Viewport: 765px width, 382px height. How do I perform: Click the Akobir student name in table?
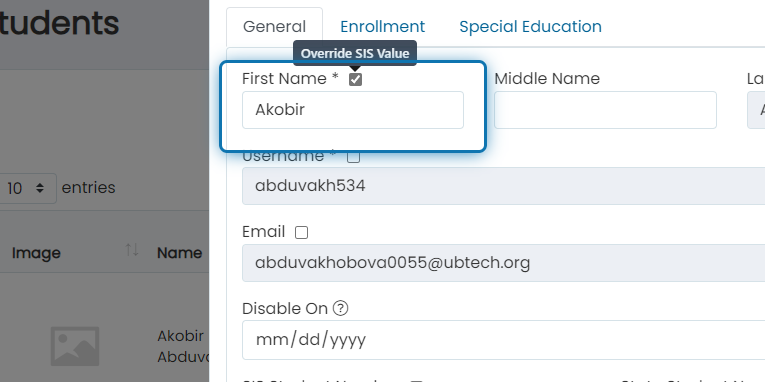coord(181,336)
